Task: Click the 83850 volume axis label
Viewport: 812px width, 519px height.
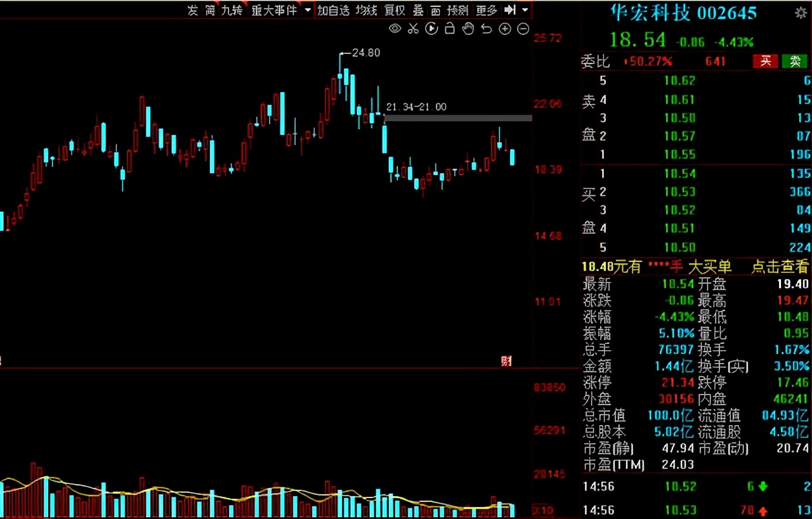Action: coord(550,387)
